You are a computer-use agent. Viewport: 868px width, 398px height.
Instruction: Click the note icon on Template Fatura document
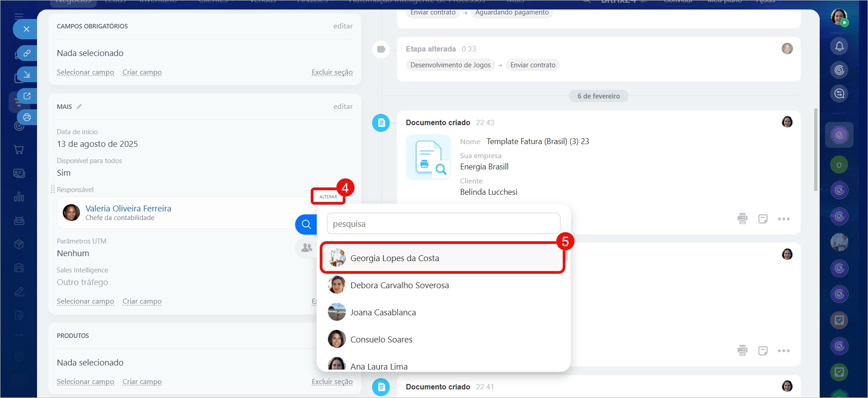click(763, 219)
